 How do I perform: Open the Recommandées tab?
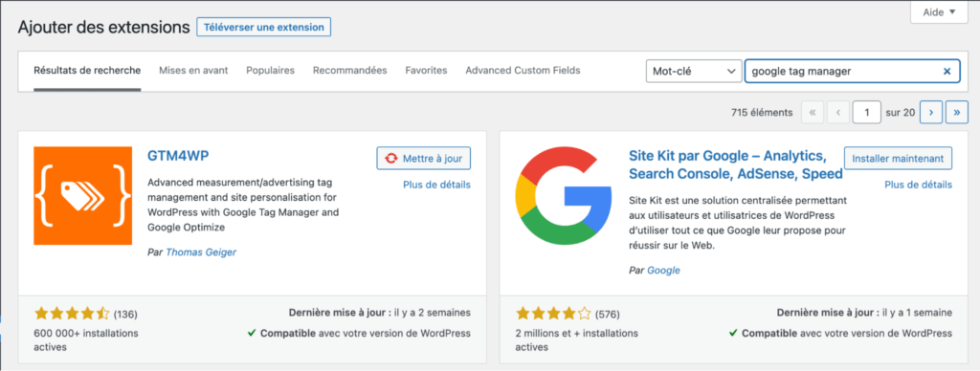click(350, 71)
